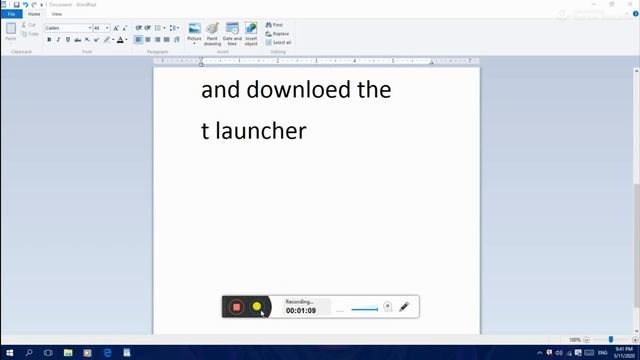The height and width of the screenshot is (360, 640).
Task: Insert an object into the document
Action: [251, 34]
